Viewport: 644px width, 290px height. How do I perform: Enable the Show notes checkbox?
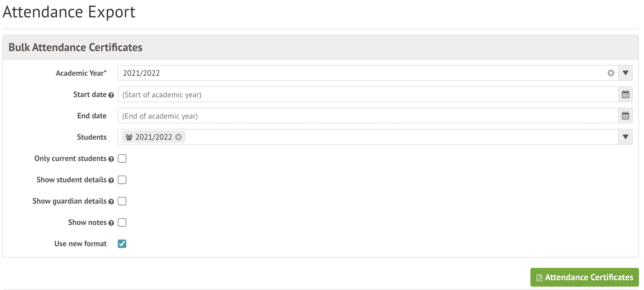pyautogui.click(x=122, y=222)
